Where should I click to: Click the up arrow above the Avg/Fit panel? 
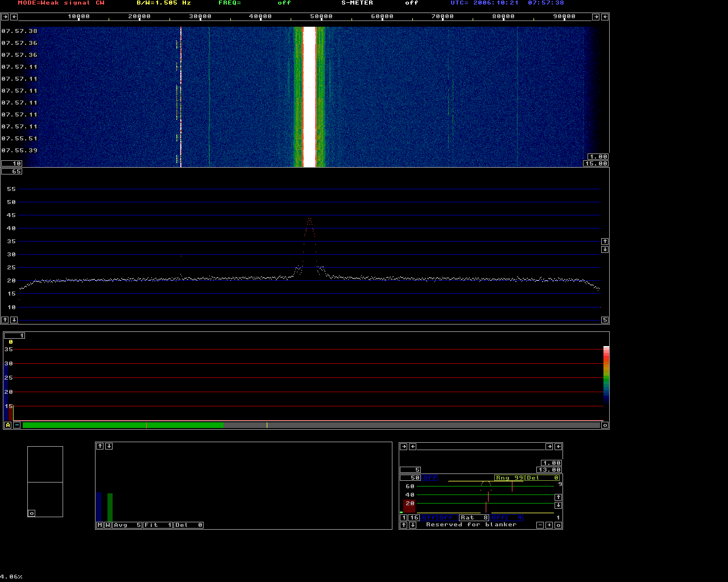pos(100,446)
